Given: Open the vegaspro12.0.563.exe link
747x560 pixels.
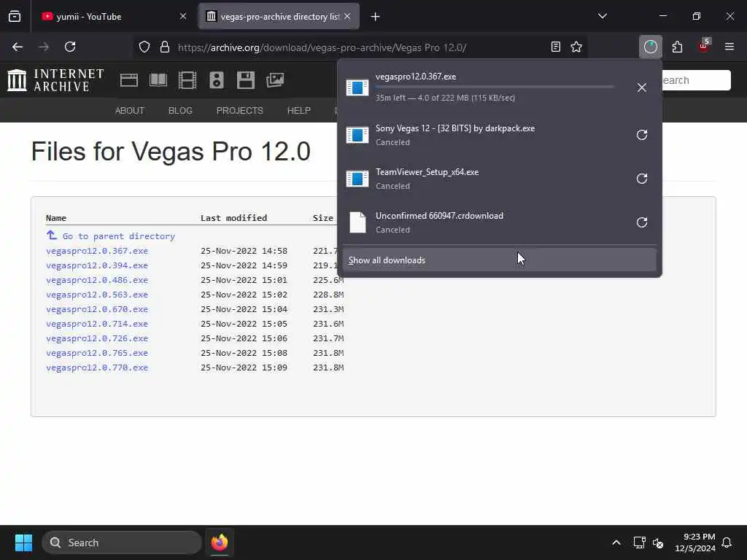Looking at the screenshot, I should [97, 295].
